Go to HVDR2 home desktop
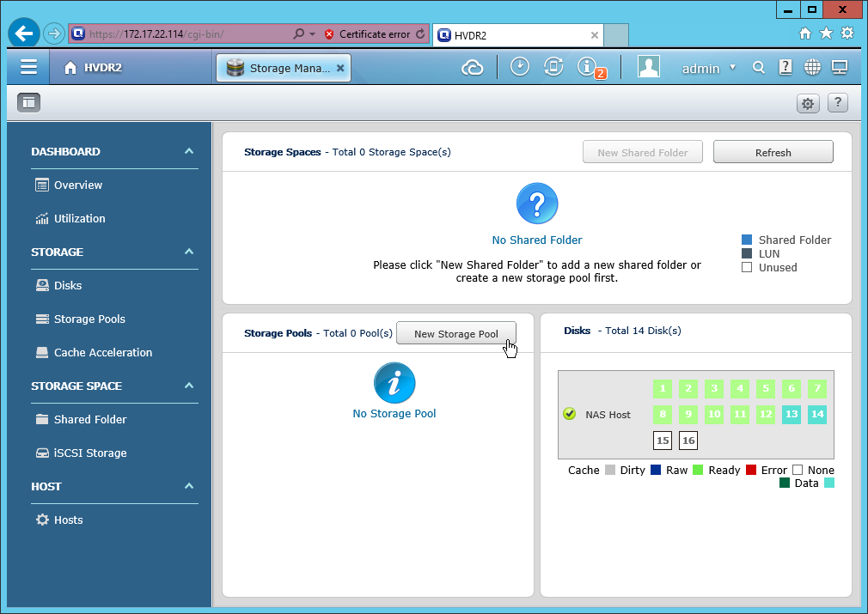This screenshot has width=868, height=614. coord(93,68)
